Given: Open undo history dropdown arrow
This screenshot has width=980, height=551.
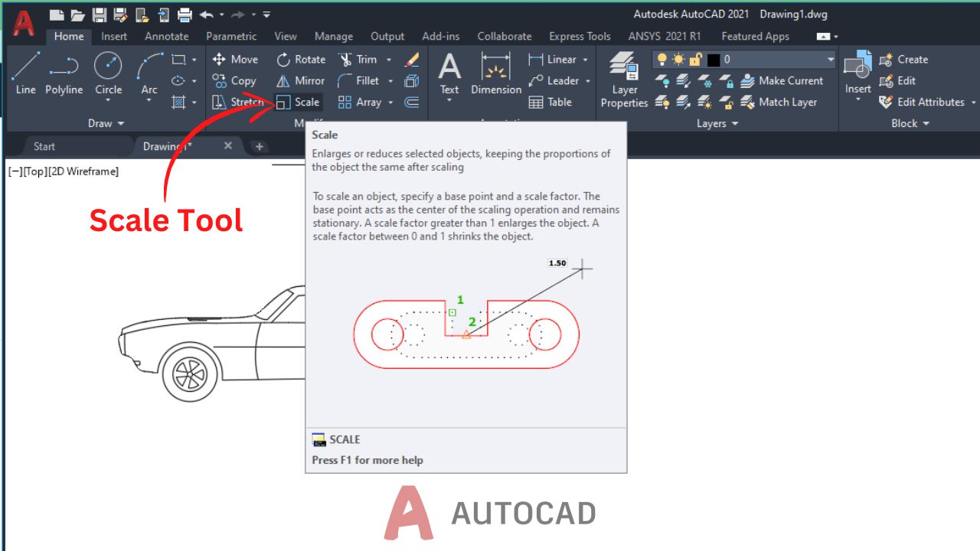Looking at the screenshot, I should pos(221,15).
